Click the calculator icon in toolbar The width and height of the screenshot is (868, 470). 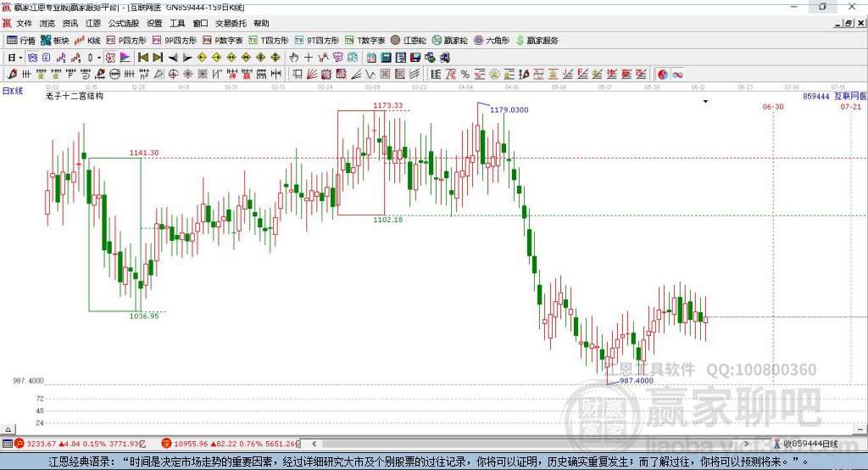point(385,57)
